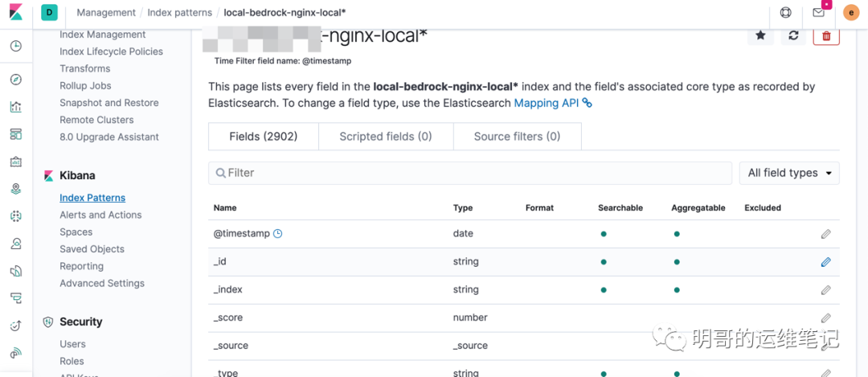Switch to Fields (2902) tab
868x377 pixels.
(x=264, y=136)
